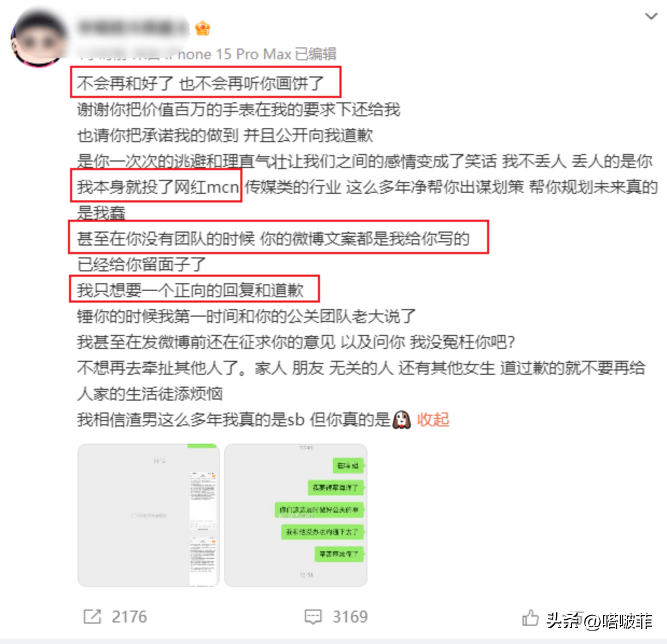The image size is (667, 644).
Task: Click the repost share icon
Action: click(x=92, y=617)
